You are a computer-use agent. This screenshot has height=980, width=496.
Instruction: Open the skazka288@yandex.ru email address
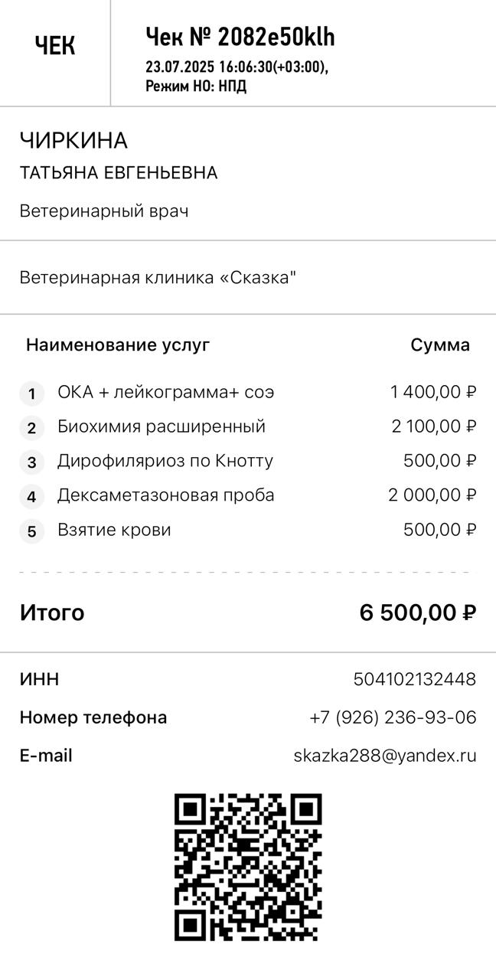click(384, 756)
